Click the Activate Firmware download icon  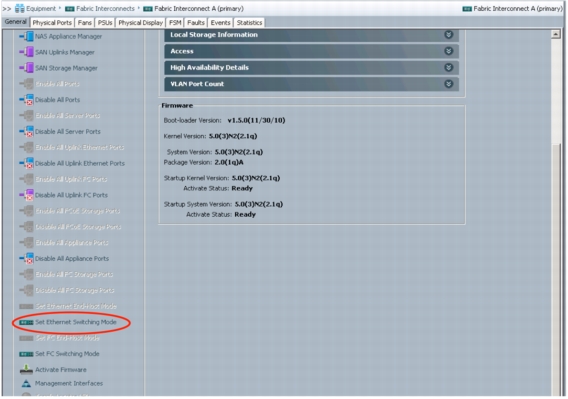click(x=26, y=369)
